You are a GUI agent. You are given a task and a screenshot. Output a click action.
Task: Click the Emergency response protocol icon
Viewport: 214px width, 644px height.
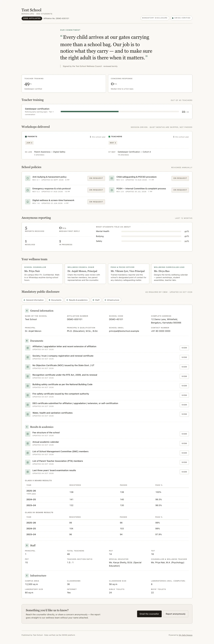coord(27,190)
